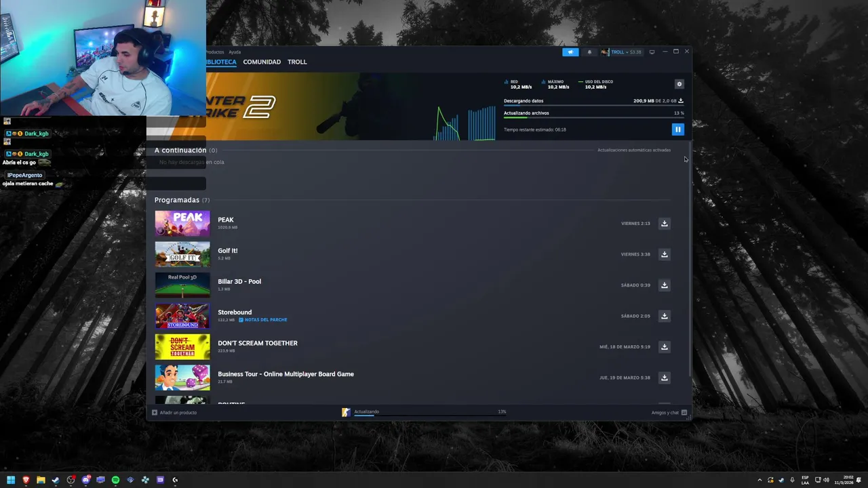868x488 pixels.
Task: Download PEAK update now
Action: coord(665,224)
